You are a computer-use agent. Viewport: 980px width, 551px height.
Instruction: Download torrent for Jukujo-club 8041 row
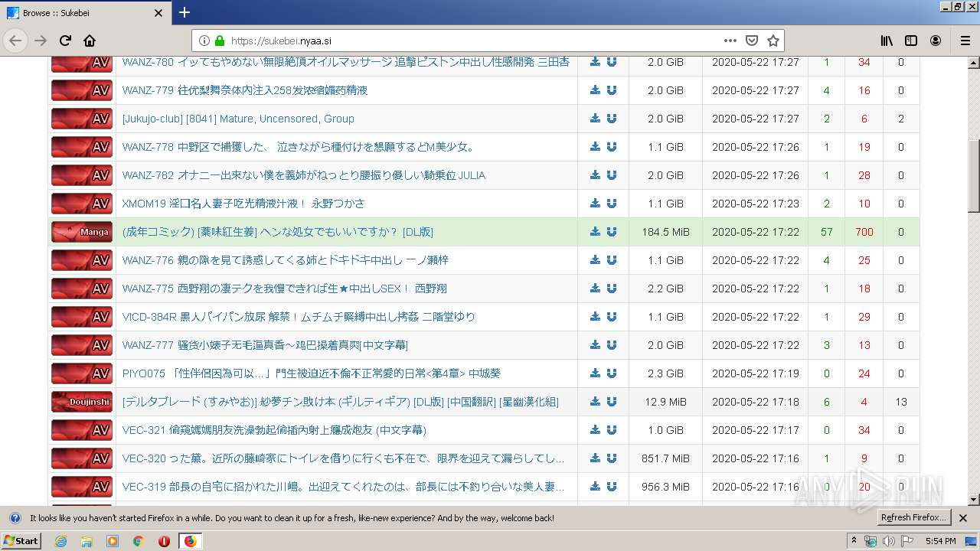coord(595,119)
